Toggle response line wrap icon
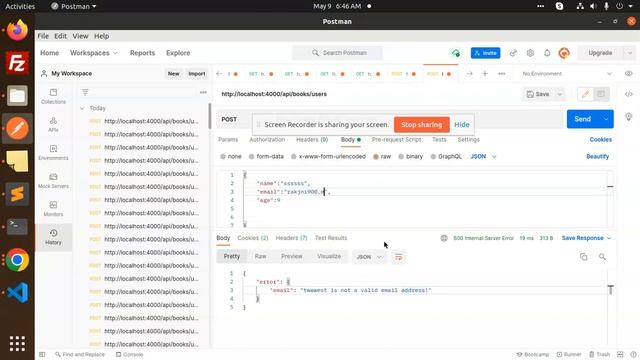 [x=398, y=257]
